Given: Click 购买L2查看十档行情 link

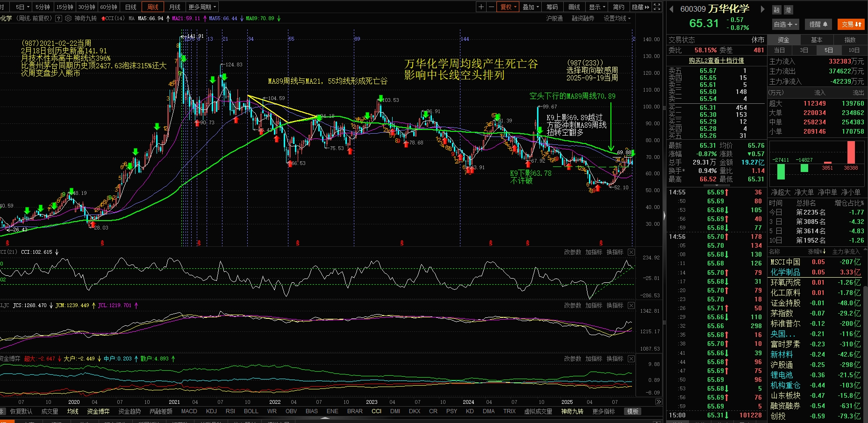Looking at the screenshot, I should 716,61.
